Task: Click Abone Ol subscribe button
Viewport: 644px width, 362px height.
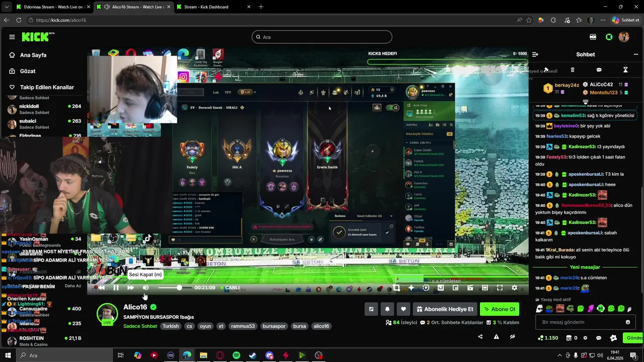Action: pos(500,309)
